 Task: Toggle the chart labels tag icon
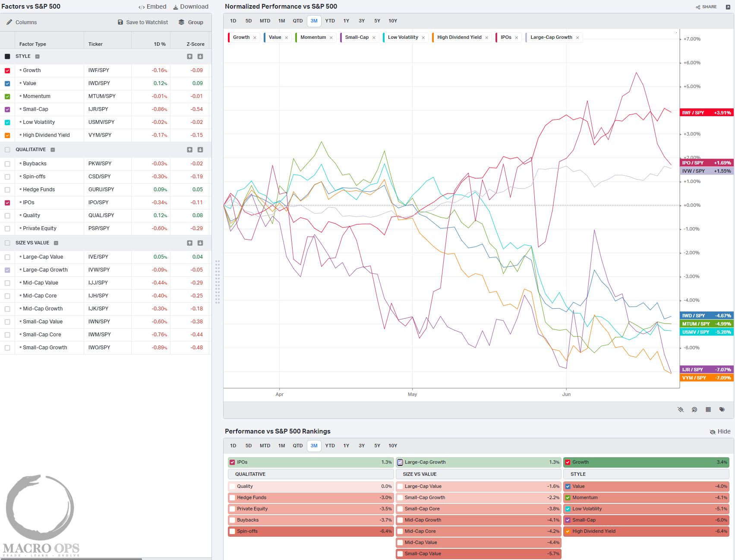[x=722, y=409]
